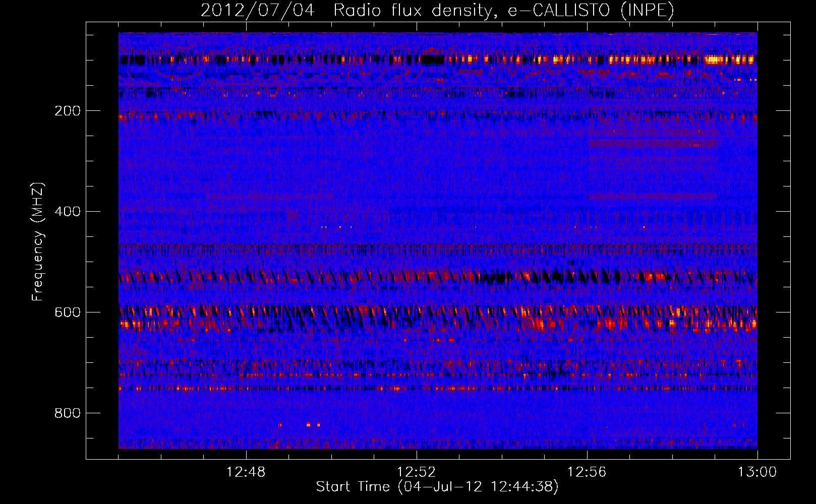This screenshot has width=816, height=504.
Task: Click the 800 frequency tick label
Action: (x=68, y=413)
